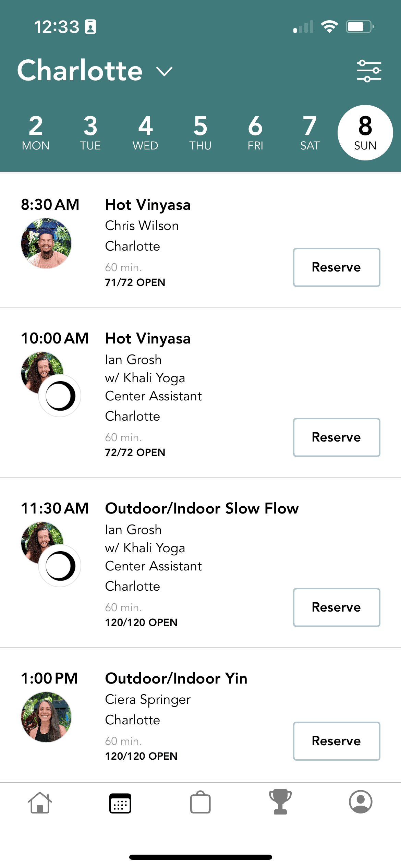Screen dimensions: 401x868
Task: Open the shopping bag store icon
Action: [x=200, y=803]
